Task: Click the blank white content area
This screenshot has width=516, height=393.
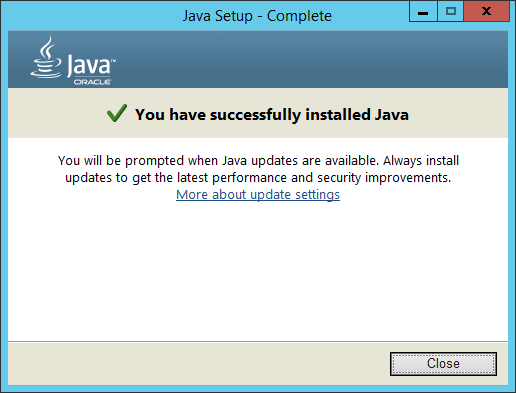Action: (x=258, y=270)
